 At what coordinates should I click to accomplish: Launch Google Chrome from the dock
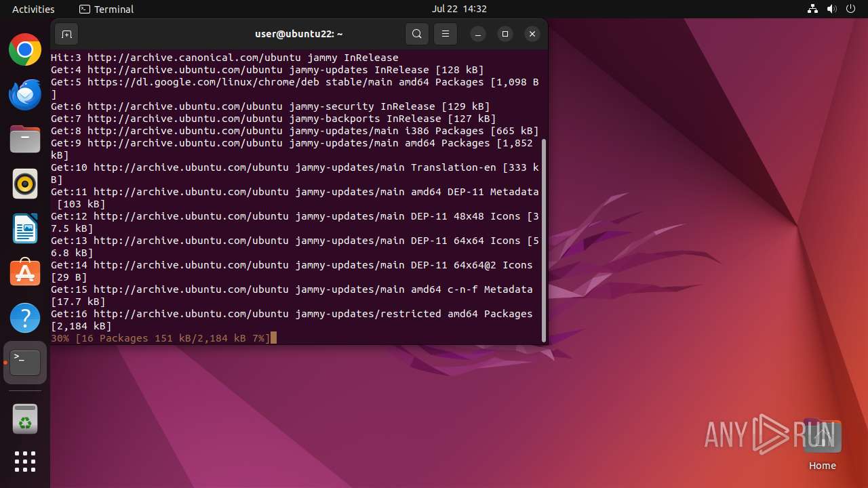pos(25,49)
